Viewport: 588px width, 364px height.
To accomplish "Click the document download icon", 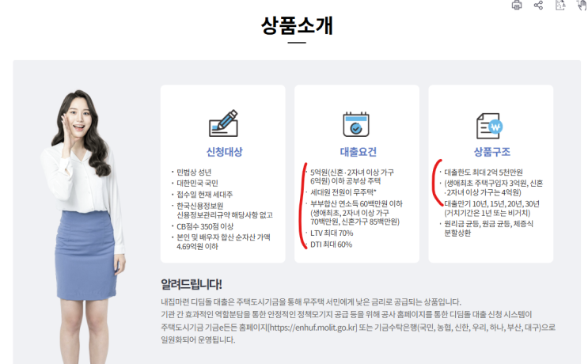I will click(x=560, y=5).
